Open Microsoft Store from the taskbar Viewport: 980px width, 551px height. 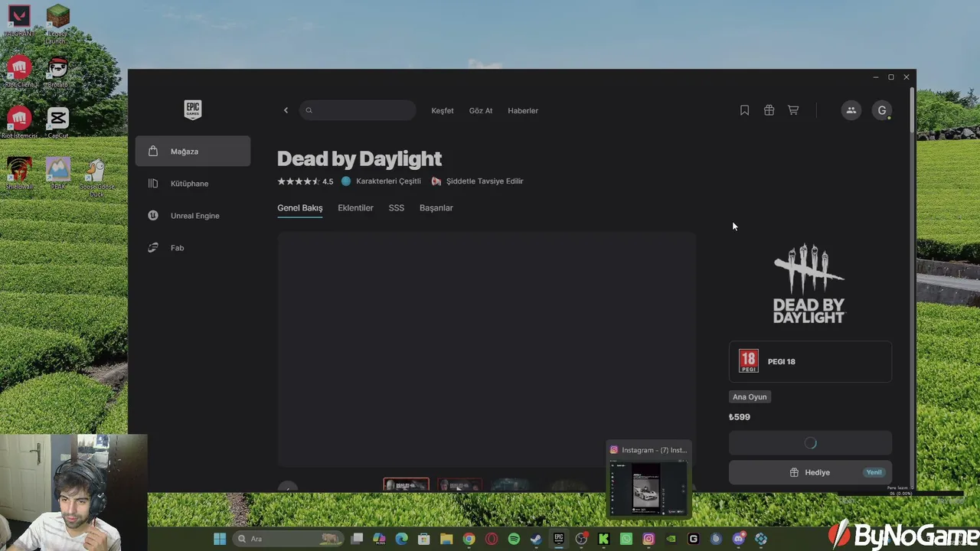click(x=423, y=539)
